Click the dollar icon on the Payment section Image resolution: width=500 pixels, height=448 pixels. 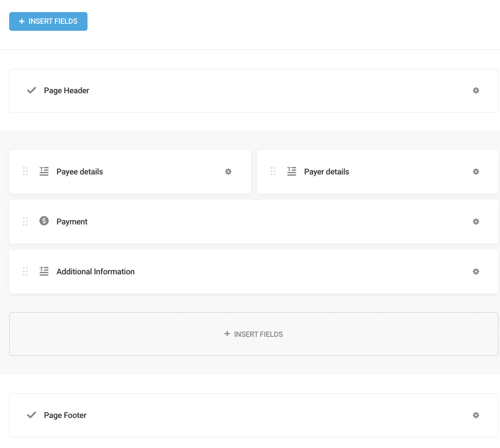[44, 222]
